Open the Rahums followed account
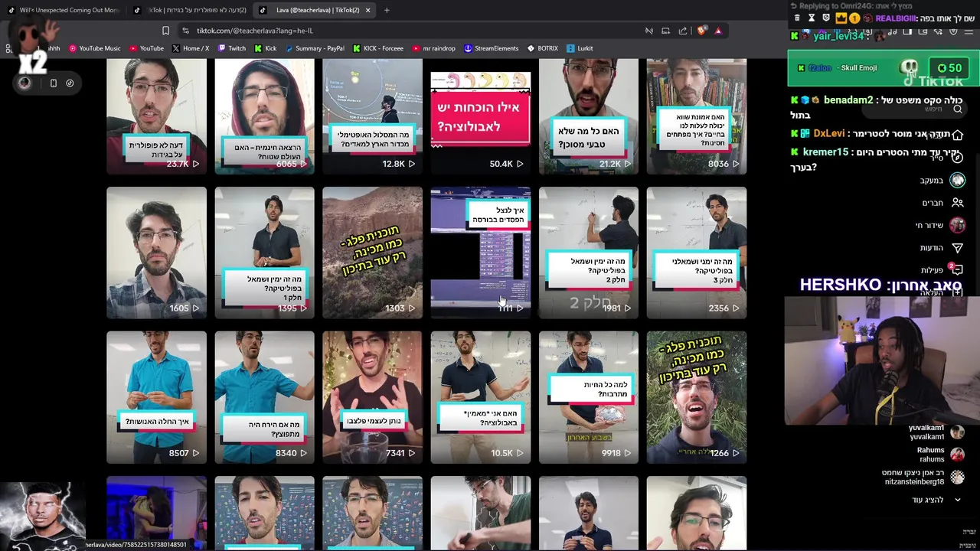 (940, 455)
